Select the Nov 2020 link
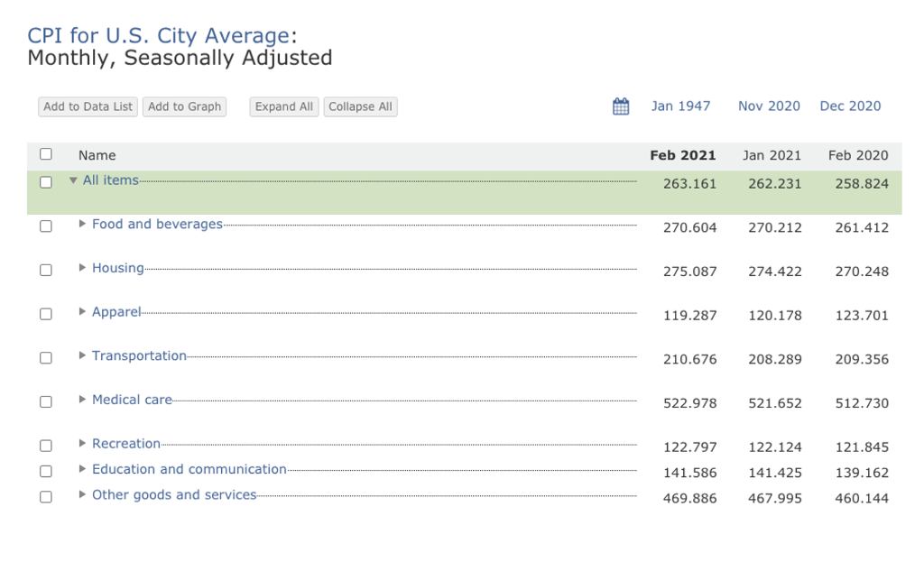Viewport: 924px width, 562px height. [768, 106]
